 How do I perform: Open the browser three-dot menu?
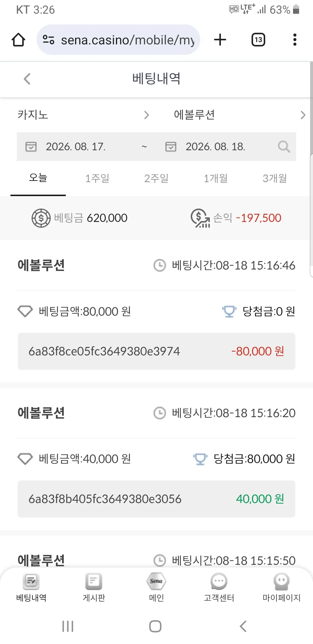pyautogui.click(x=295, y=40)
